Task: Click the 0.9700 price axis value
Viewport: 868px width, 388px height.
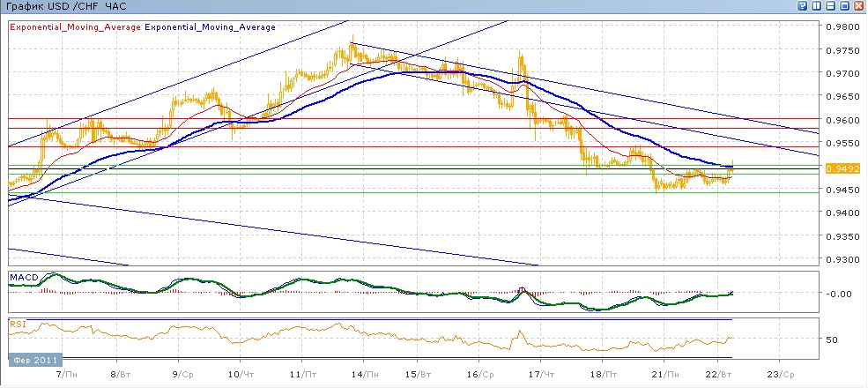Action: pos(841,73)
